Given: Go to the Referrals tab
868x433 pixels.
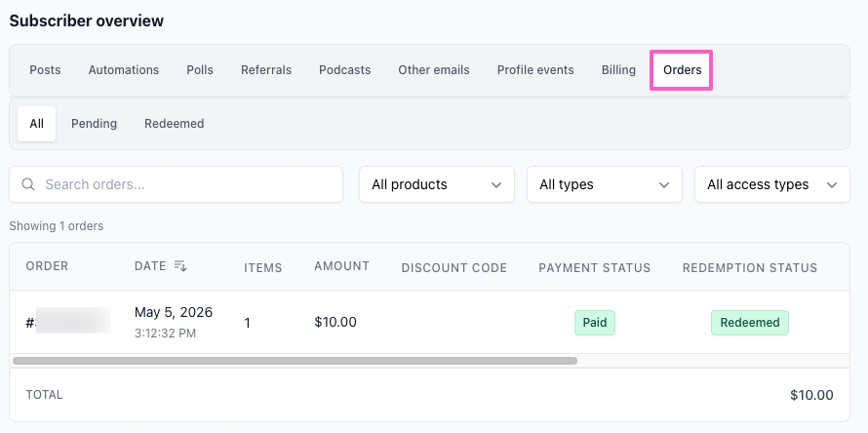Looking at the screenshot, I should [266, 70].
